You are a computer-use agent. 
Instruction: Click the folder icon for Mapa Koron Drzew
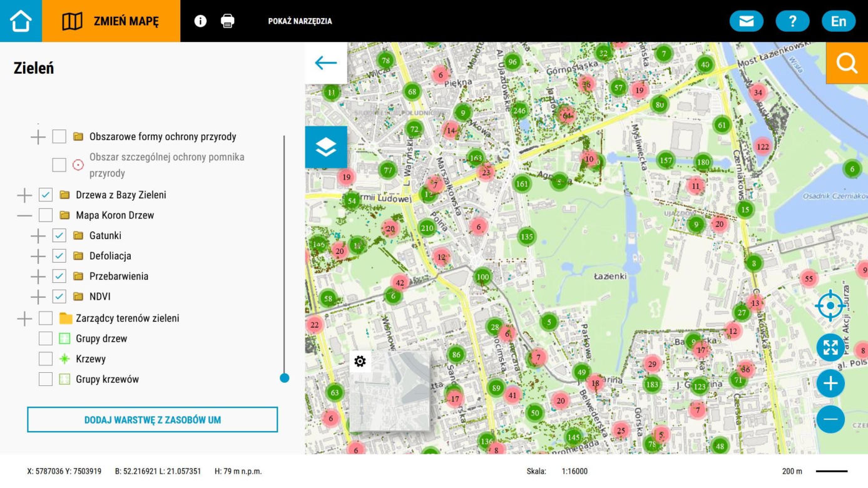coord(64,215)
